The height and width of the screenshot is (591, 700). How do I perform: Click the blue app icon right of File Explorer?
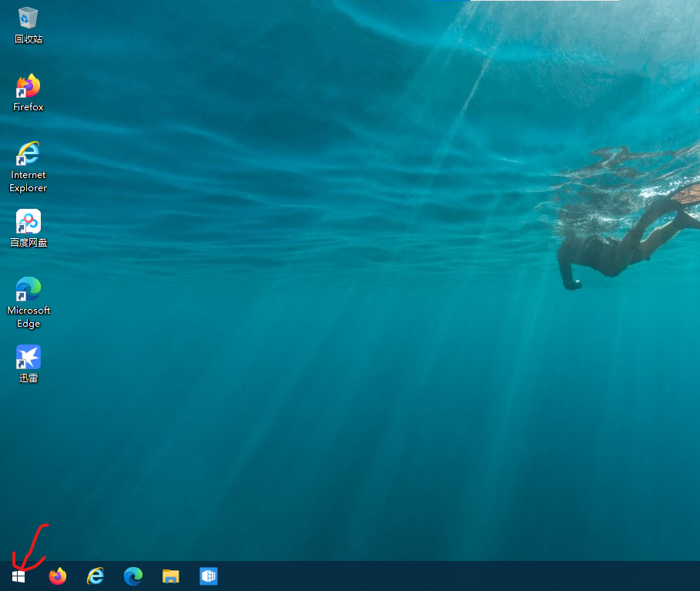point(209,576)
